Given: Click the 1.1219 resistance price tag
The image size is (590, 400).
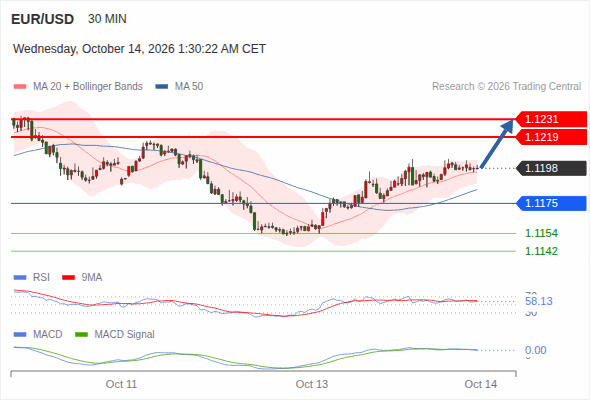Looking at the screenshot, I should (x=551, y=137).
